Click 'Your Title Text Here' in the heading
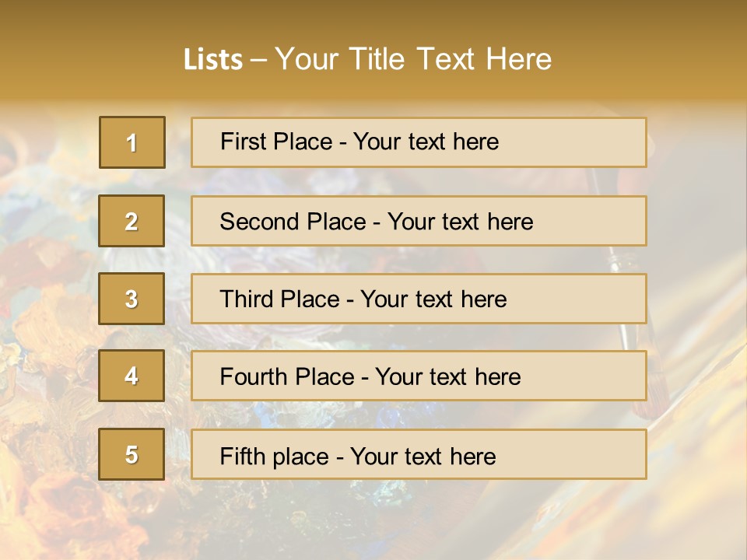Screen dimensions: 747x560 coord(413,59)
